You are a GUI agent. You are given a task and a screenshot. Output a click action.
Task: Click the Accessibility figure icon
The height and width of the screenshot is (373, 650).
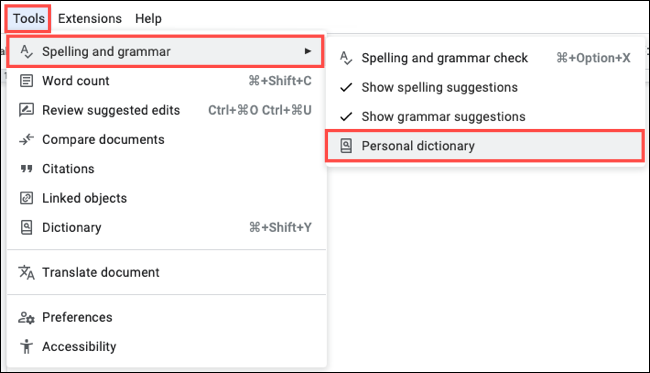(x=27, y=346)
